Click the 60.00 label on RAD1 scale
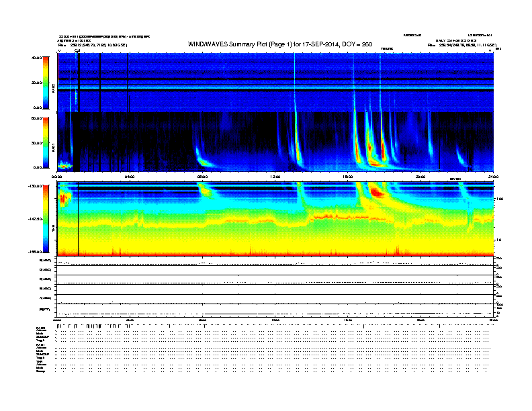 pos(37,118)
